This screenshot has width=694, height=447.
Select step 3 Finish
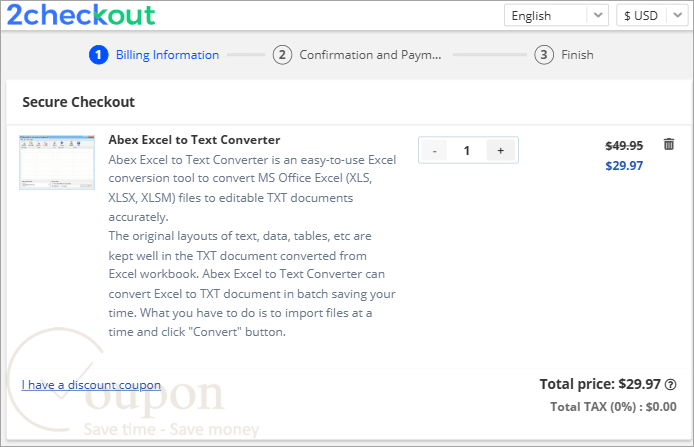(564, 55)
